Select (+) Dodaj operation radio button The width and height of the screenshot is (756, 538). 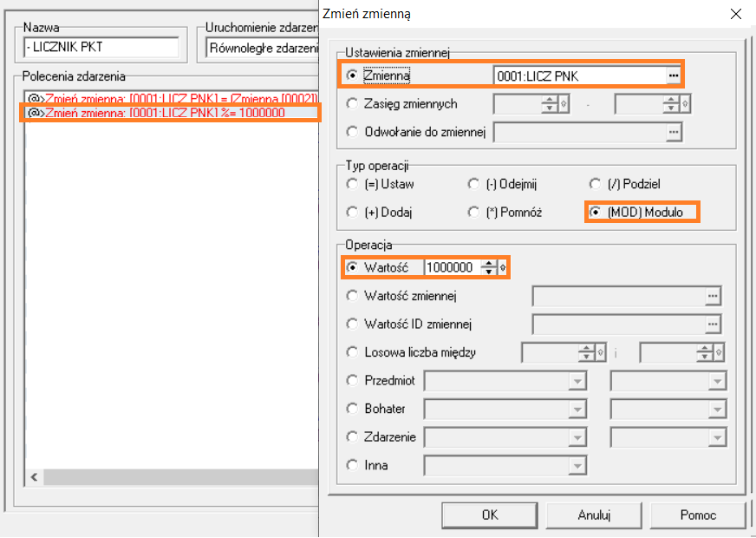point(352,212)
